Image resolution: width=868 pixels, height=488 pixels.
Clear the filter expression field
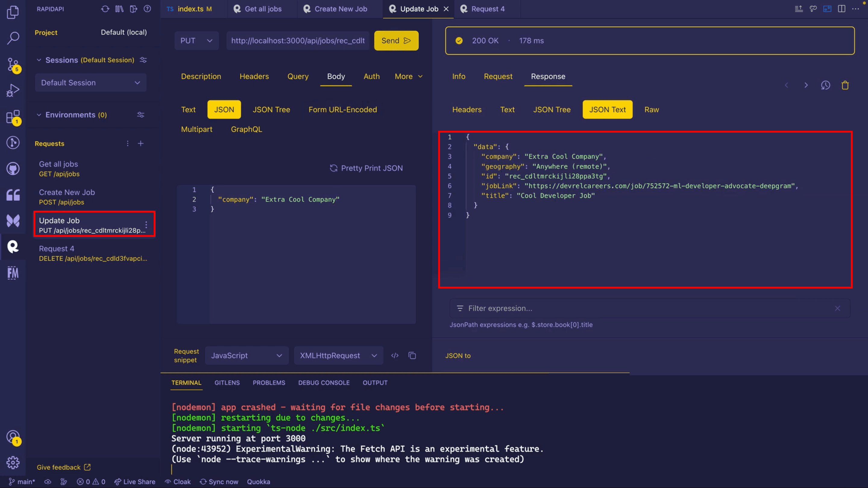[x=837, y=308]
